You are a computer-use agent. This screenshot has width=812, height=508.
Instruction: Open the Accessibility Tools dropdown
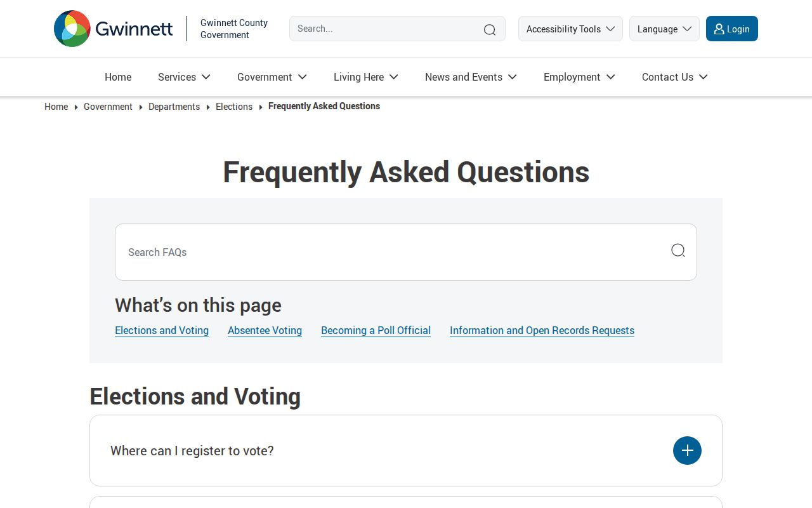570,29
